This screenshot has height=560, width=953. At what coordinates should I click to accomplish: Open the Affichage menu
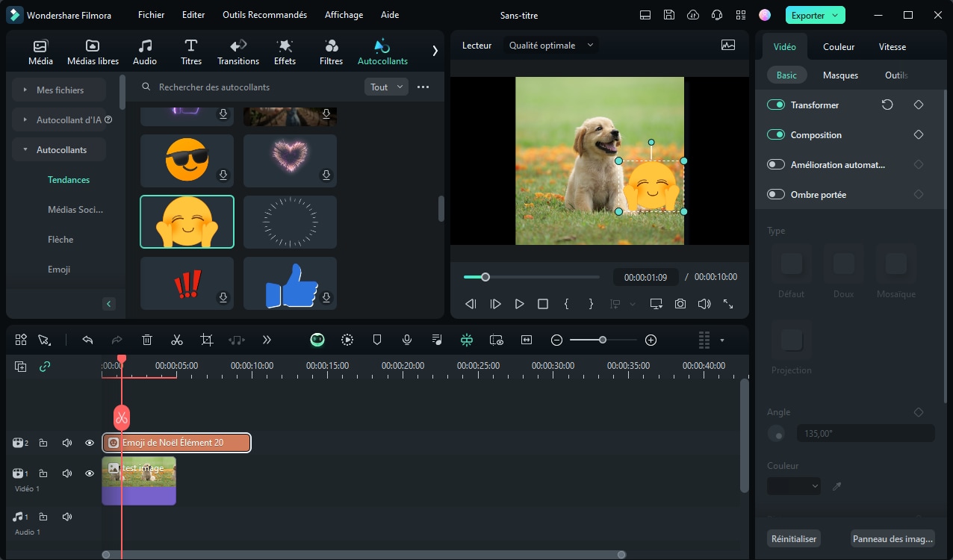[344, 15]
